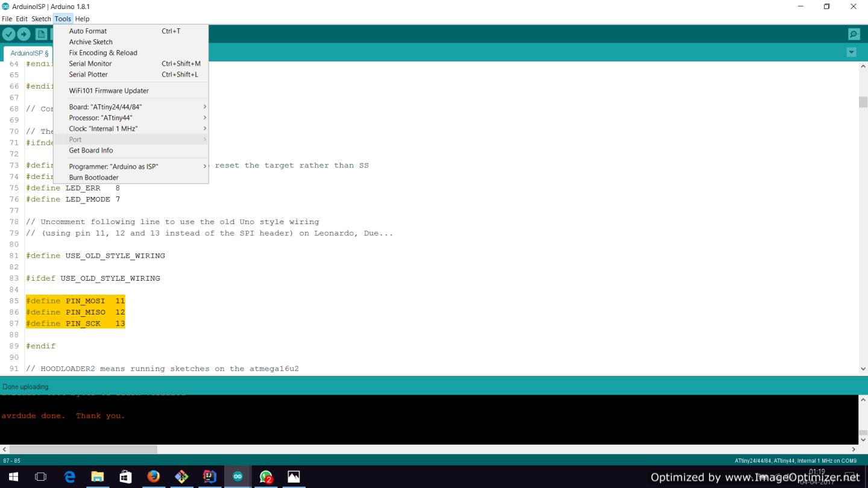Open Serial Plotter from Tools menu

(x=131, y=74)
